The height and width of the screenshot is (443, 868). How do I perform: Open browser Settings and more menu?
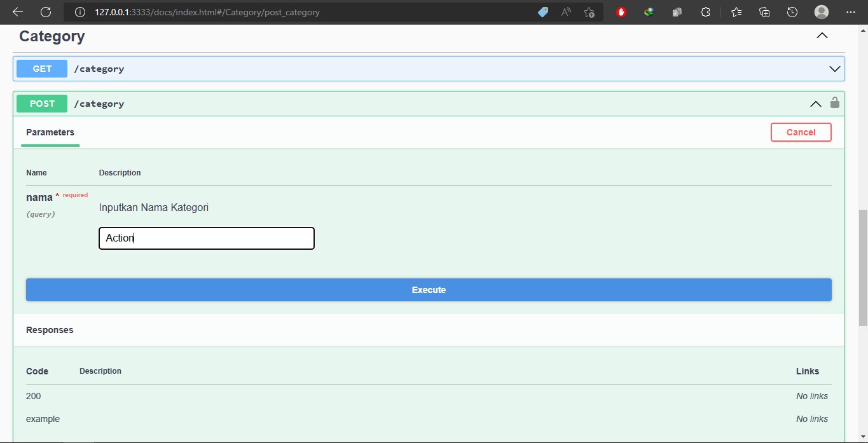[851, 12]
